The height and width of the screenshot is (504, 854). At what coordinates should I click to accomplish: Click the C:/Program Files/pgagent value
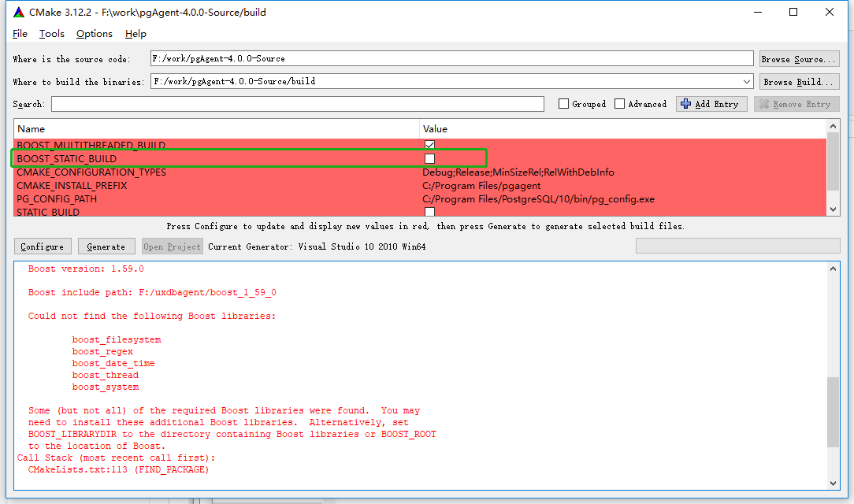[481, 186]
